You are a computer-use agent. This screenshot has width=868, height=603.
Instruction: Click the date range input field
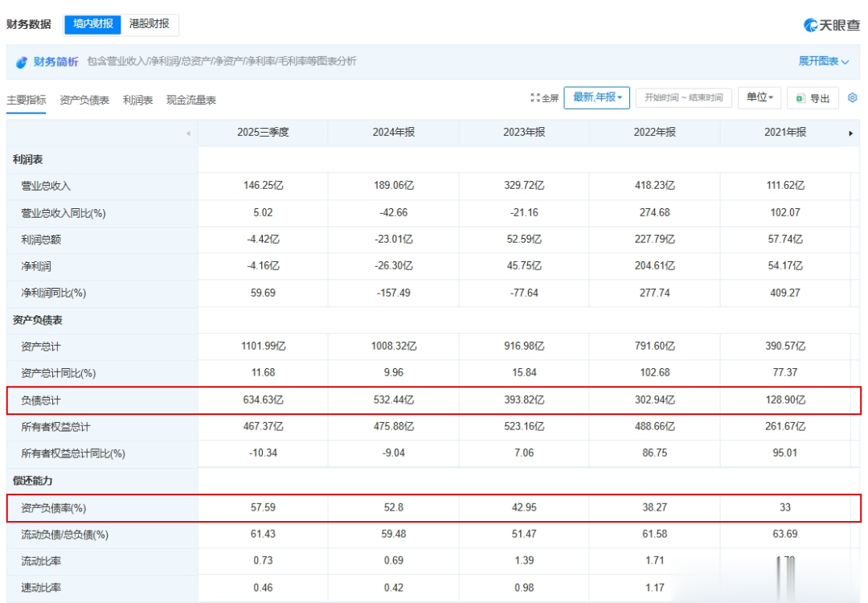tap(684, 98)
